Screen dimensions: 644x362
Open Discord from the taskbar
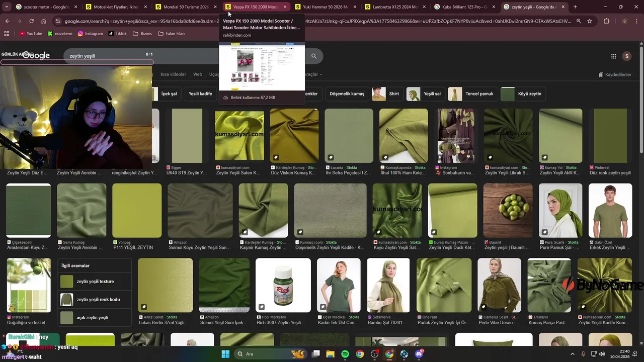click(x=419, y=354)
